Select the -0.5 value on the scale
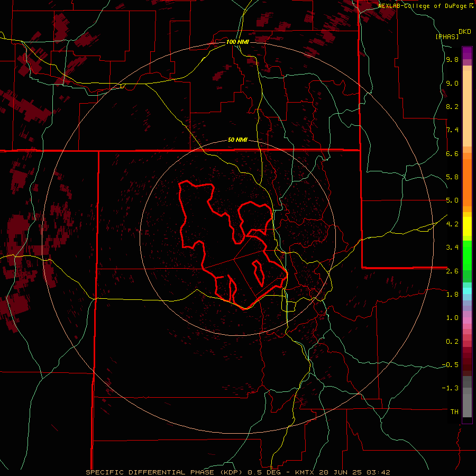 pos(450,365)
